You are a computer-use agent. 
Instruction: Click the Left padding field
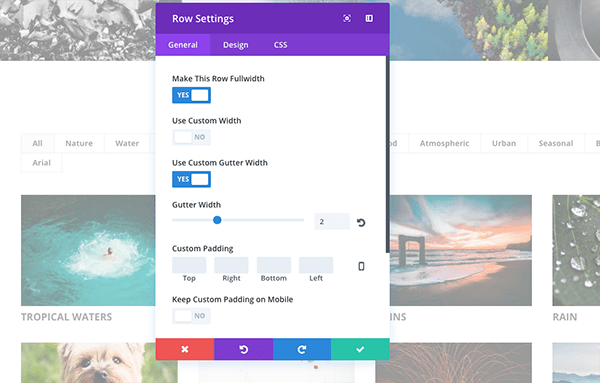[x=316, y=265]
